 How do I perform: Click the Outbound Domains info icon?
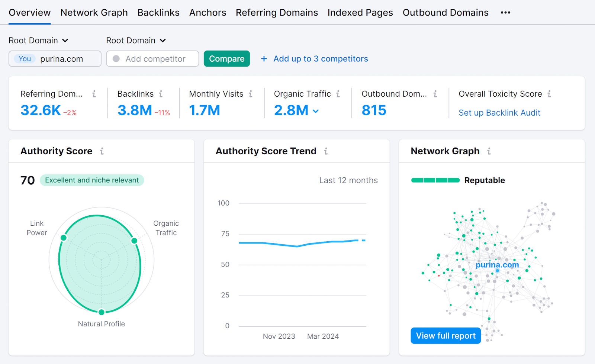[435, 94]
